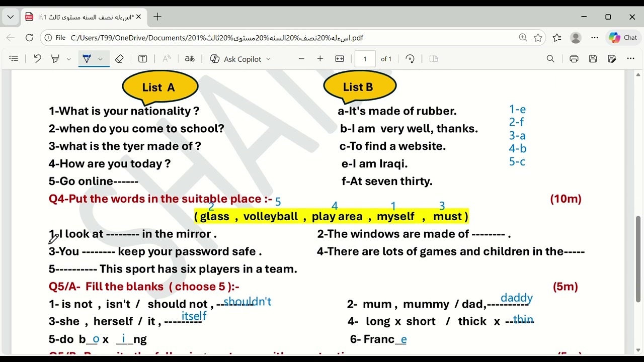Select the Highlight tool

coord(55,59)
